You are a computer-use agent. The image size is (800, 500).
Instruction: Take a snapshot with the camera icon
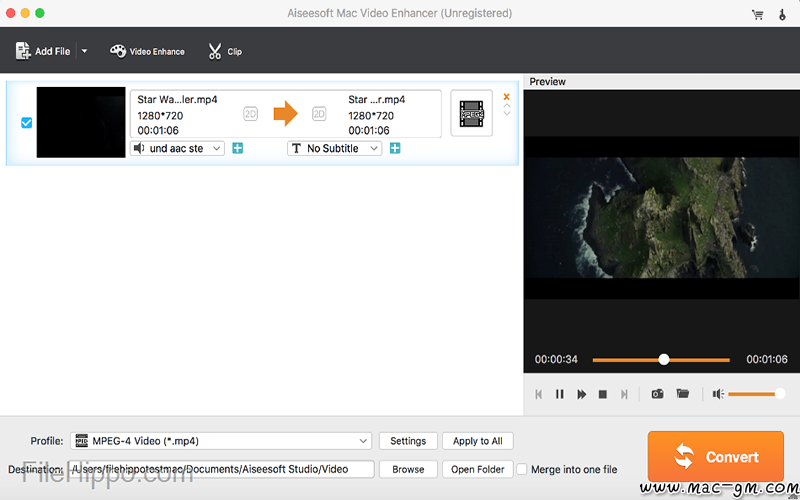657,394
